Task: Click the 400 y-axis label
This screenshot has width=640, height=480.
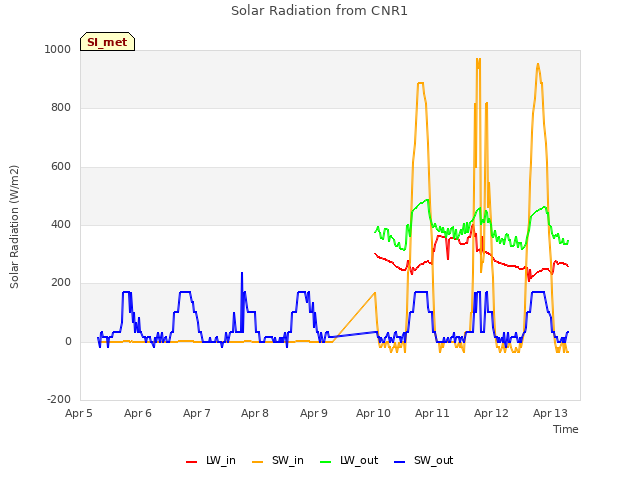Action: (x=61, y=224)
